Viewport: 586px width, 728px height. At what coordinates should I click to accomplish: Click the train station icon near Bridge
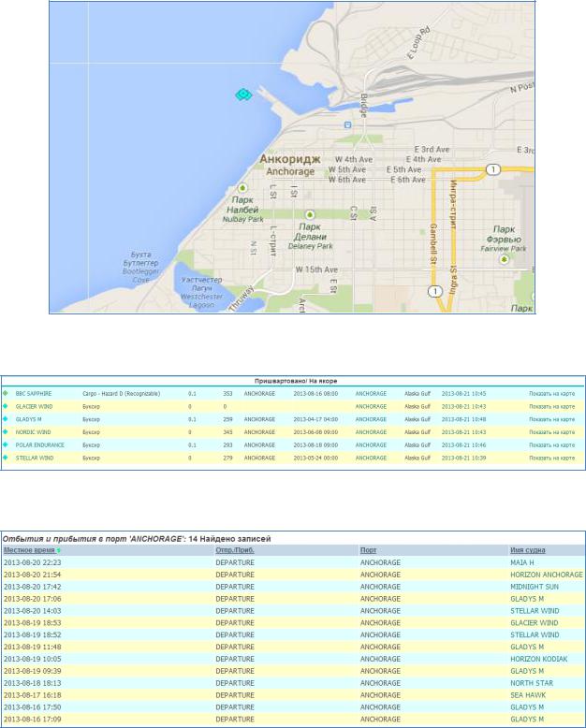click(348, 124)
